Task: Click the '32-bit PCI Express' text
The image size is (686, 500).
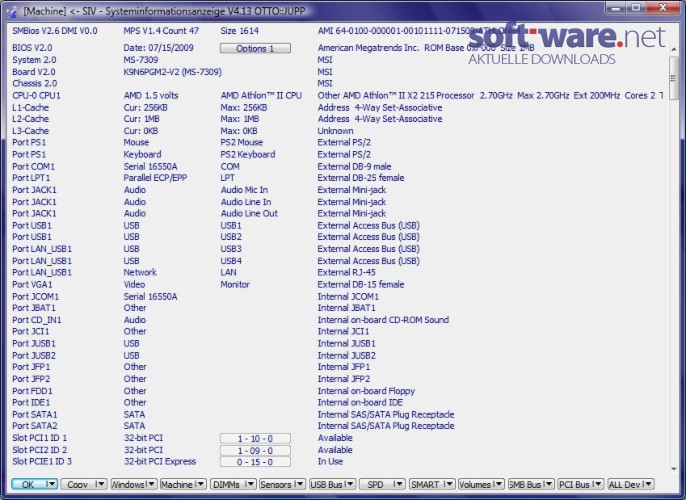Action: click(160, 462)
